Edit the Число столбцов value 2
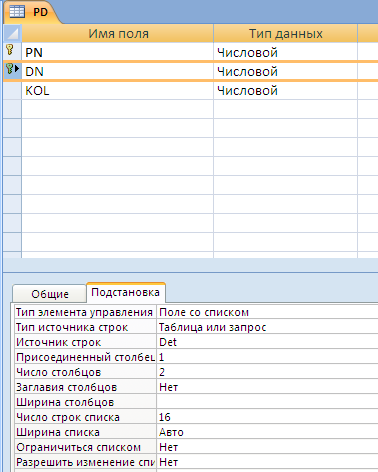 pos(267,372)
